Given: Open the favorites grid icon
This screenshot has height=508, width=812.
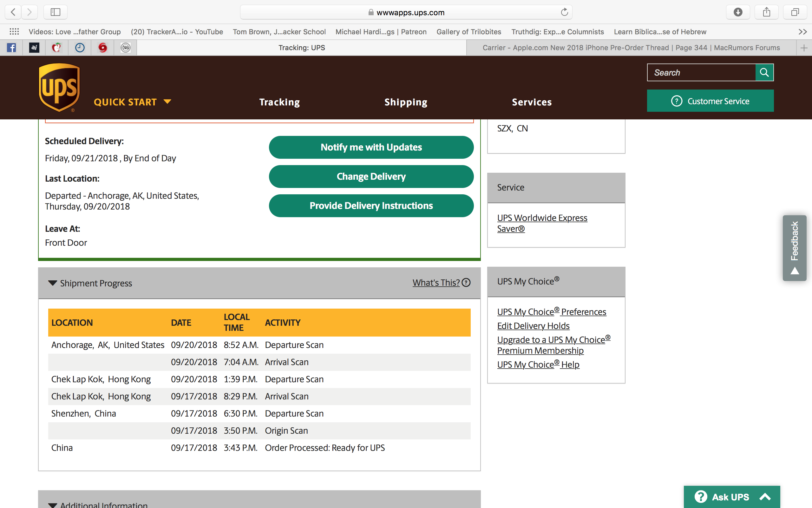Looking at the screenshot, I should (14, 31).
